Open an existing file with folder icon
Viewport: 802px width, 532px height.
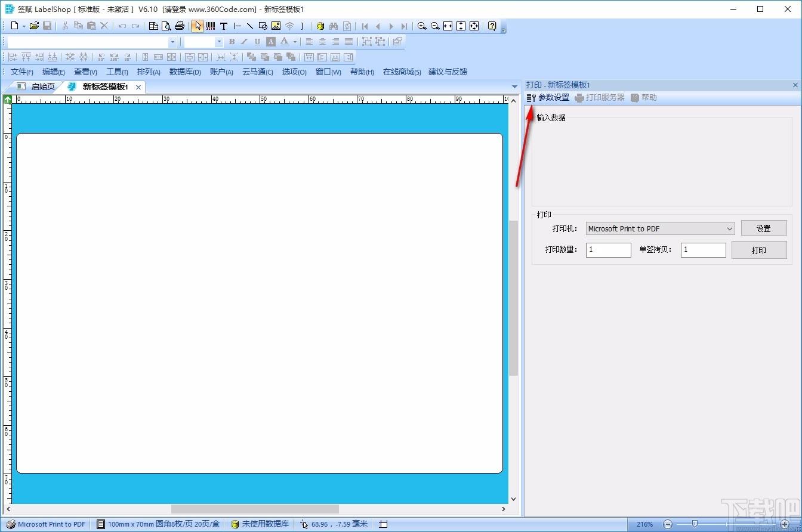(34, 26)
